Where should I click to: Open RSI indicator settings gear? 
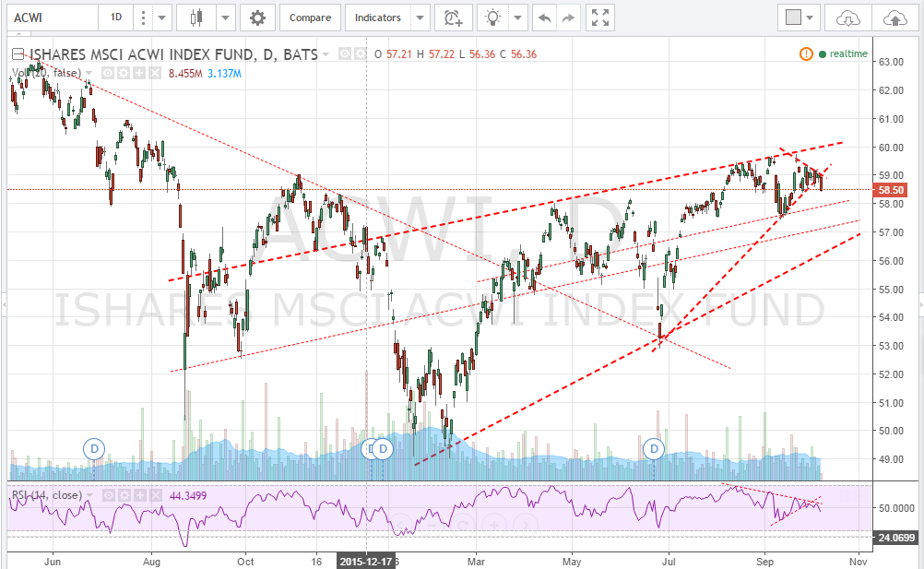pyautogui.click(x=124, y=495)
